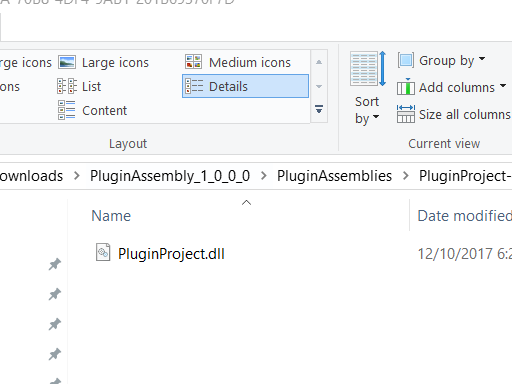Screen dimensions: 512x384
Task: Pick the Content layout option
Action: [92, 110]
